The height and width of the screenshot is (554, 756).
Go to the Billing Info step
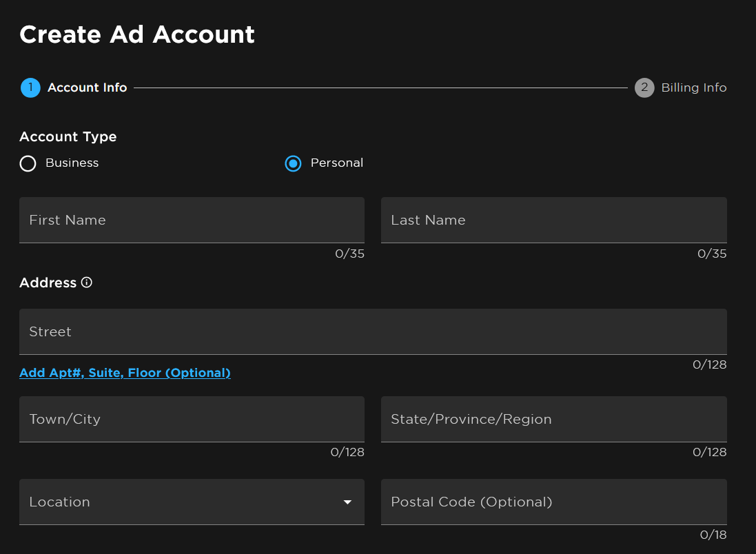694,88
